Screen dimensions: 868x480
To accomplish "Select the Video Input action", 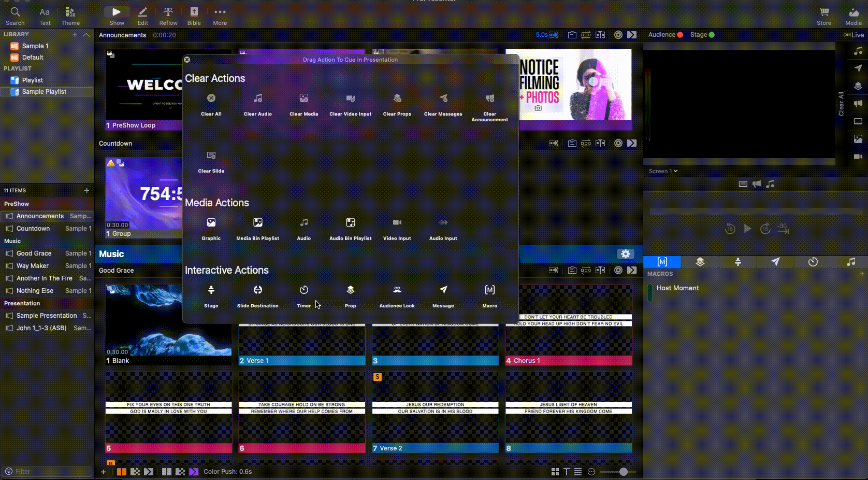I will click(397, 222).
